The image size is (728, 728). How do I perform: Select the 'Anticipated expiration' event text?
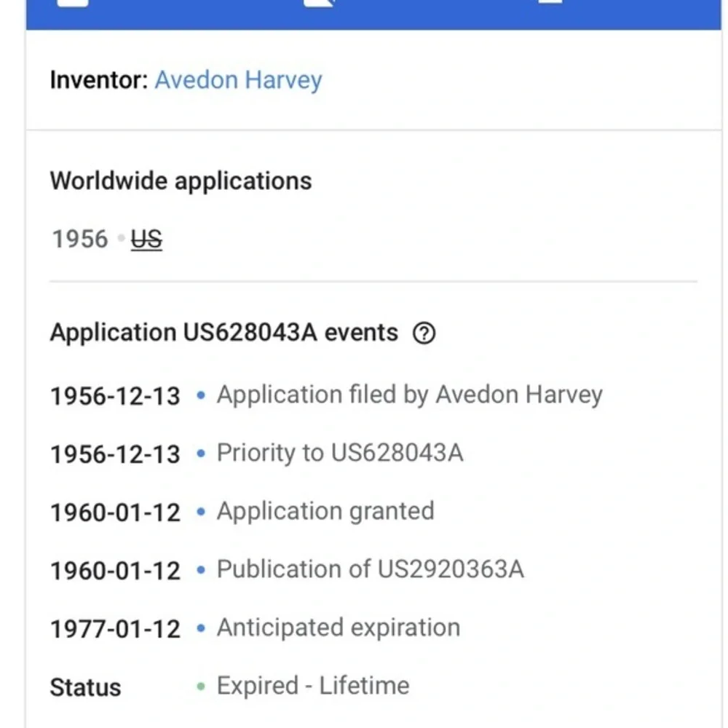339,628
